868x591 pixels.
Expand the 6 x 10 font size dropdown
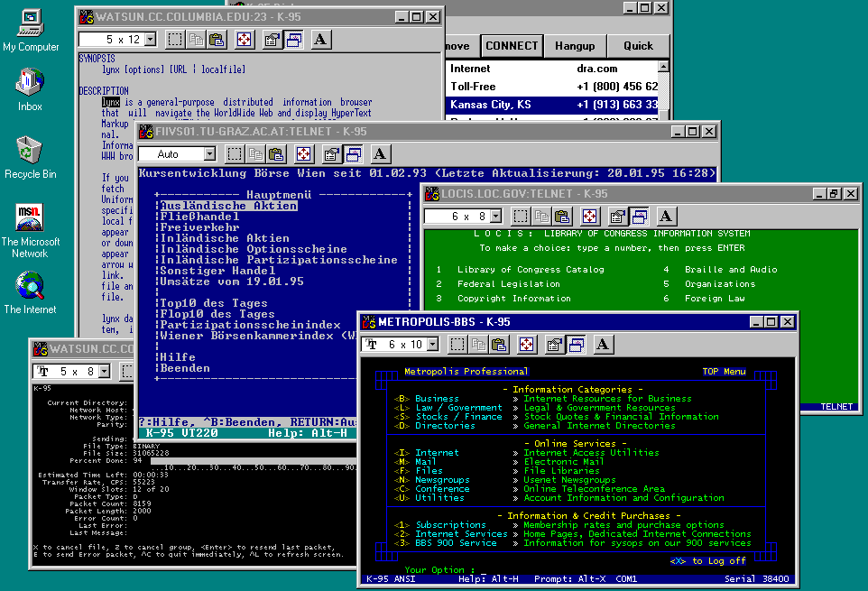point(432,345)
